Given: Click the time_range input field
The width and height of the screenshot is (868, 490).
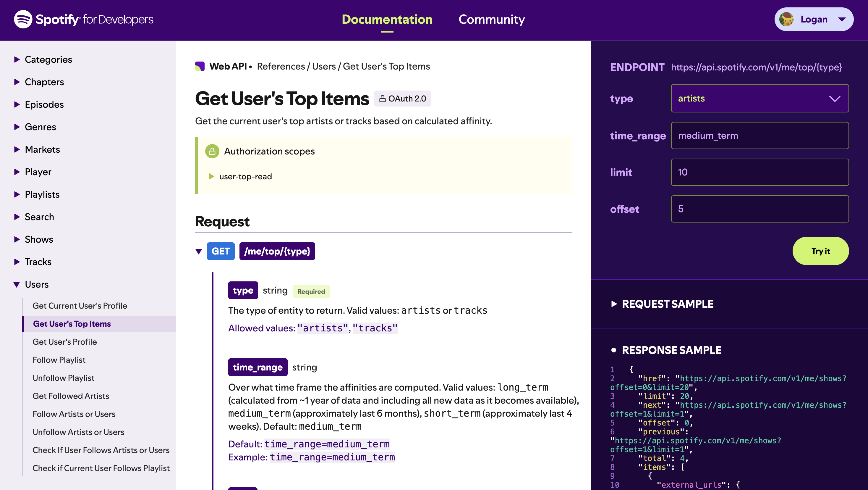Looking at the screenshot, I should (x=759, y=136).
